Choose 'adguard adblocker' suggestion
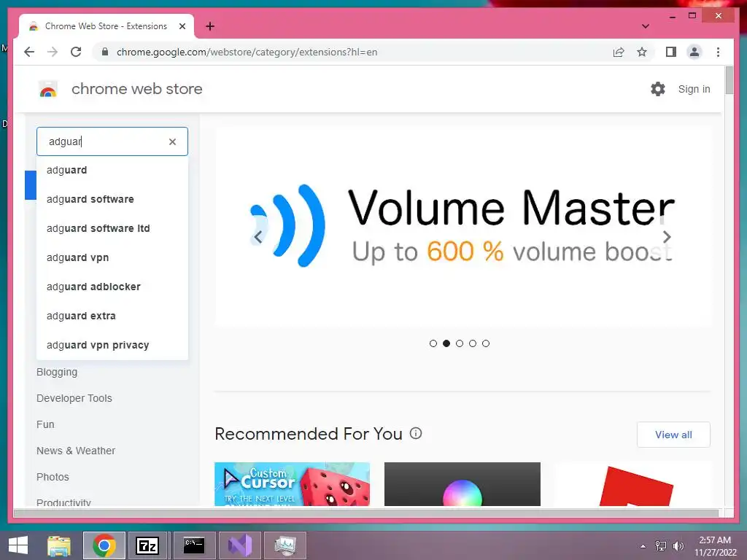 point(112,287)
